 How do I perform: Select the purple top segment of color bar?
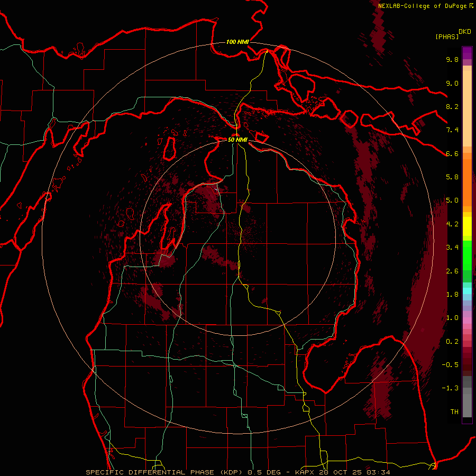[x=467, y=53]
